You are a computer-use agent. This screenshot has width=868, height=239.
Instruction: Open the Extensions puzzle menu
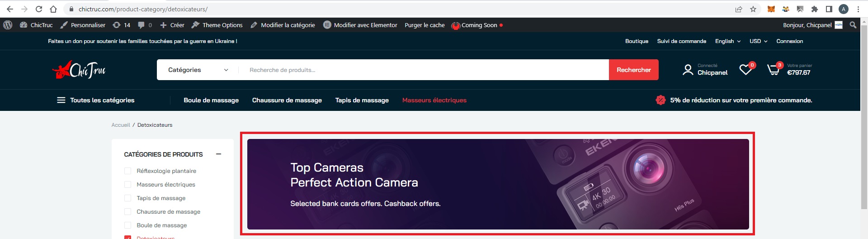pyautogui.click(x=815, y=9)
